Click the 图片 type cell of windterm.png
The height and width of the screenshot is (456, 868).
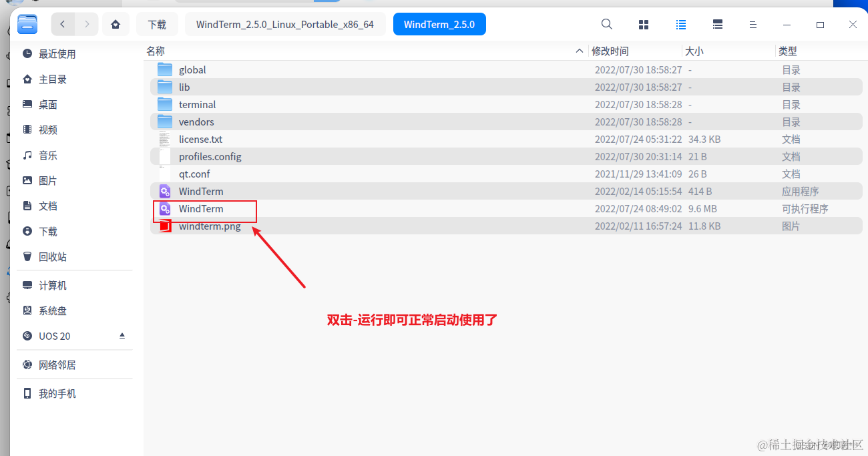pos(791,226)
